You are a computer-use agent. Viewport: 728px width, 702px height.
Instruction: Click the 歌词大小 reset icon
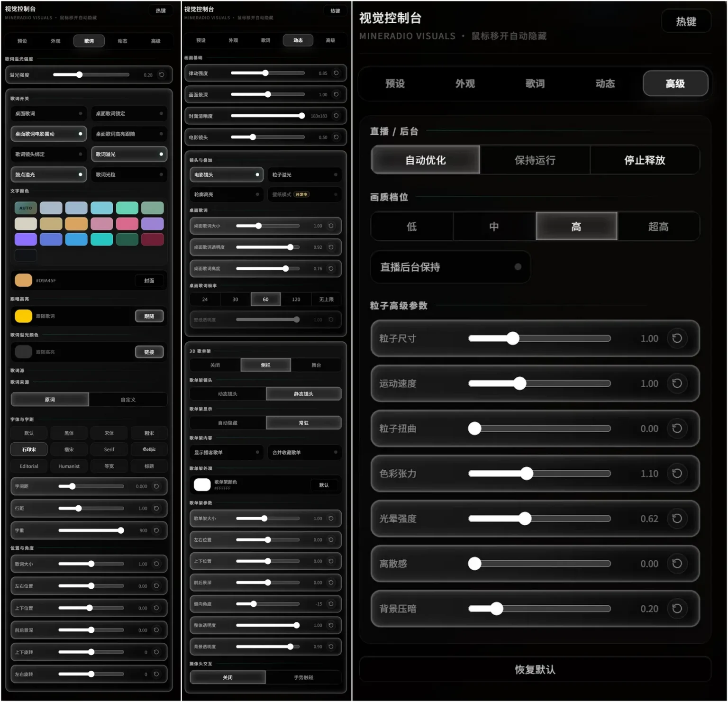coord(156,564)
